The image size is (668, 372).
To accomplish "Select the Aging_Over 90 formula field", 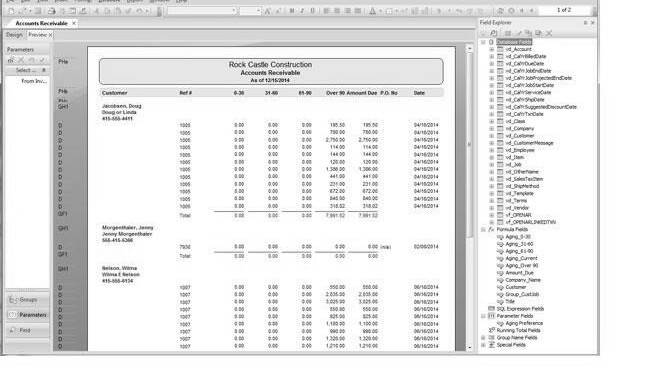I will pos(521,265).
